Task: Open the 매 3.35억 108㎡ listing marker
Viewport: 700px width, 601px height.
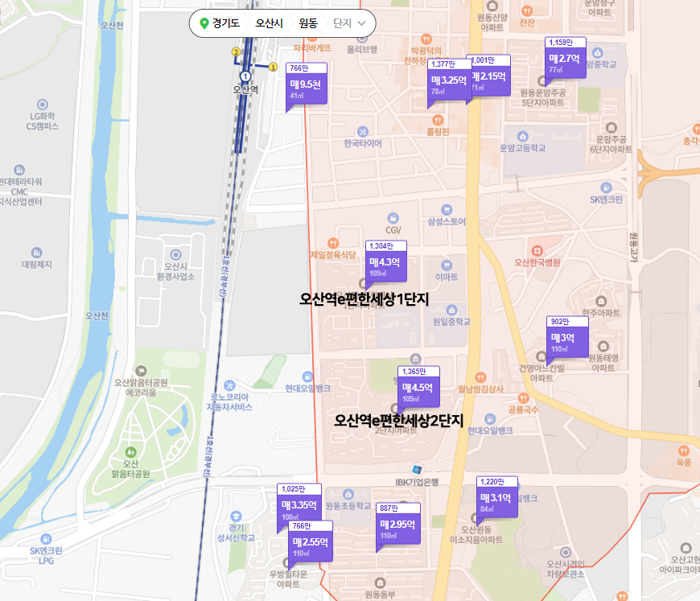Action: tap(299, 502)
